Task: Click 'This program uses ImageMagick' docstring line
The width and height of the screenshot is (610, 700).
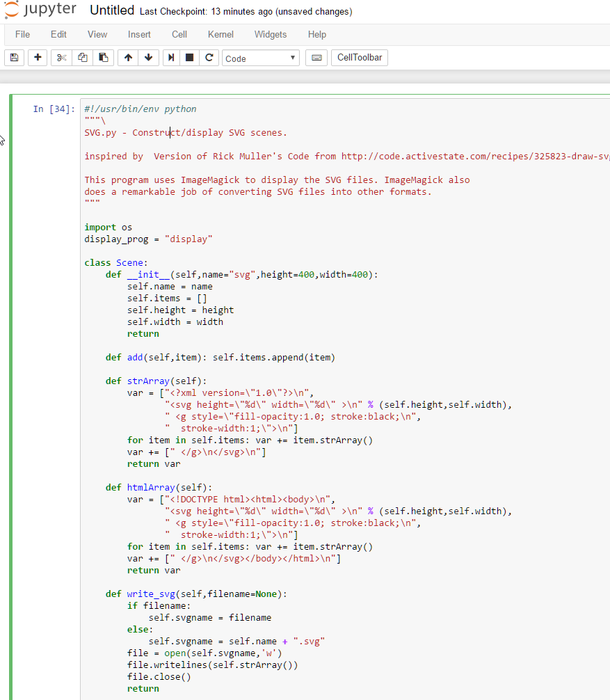Action: click(x=277, y=180)
